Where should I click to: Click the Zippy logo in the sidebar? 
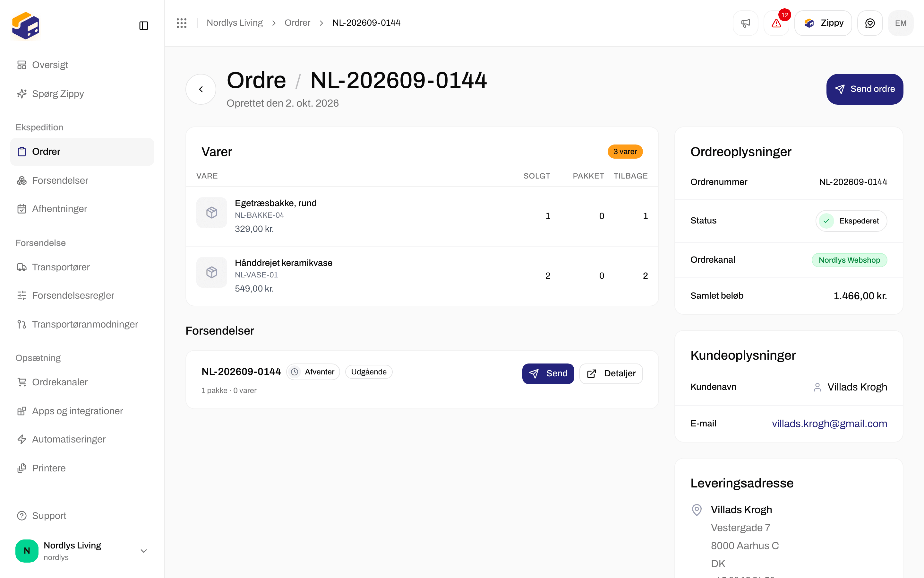click(26, 26)
